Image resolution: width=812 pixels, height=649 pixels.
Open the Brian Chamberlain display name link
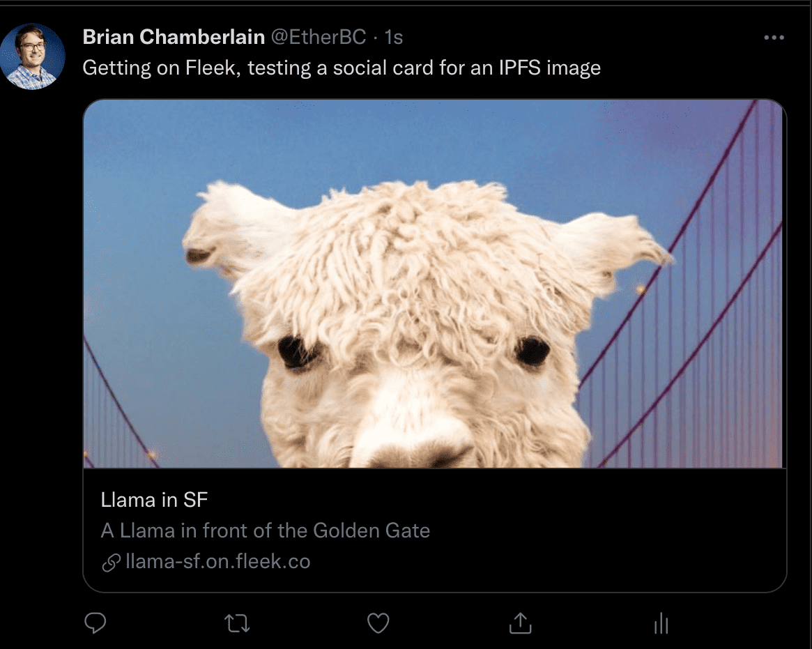tap(173, 37)
